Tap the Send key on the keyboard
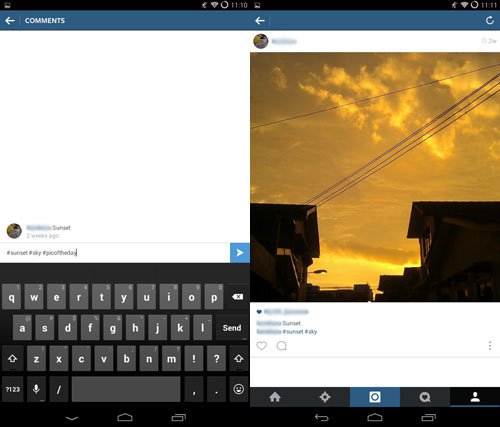 [x=232, y=328]
